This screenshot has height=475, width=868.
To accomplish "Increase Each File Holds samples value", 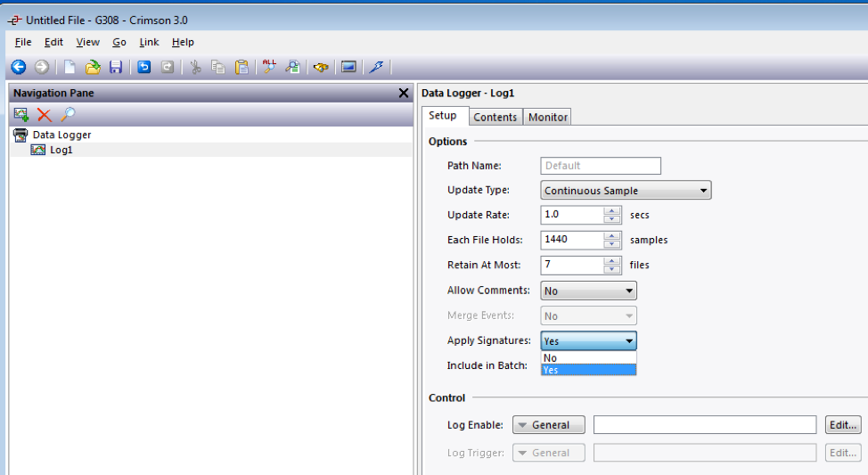I will pos(611,235).
